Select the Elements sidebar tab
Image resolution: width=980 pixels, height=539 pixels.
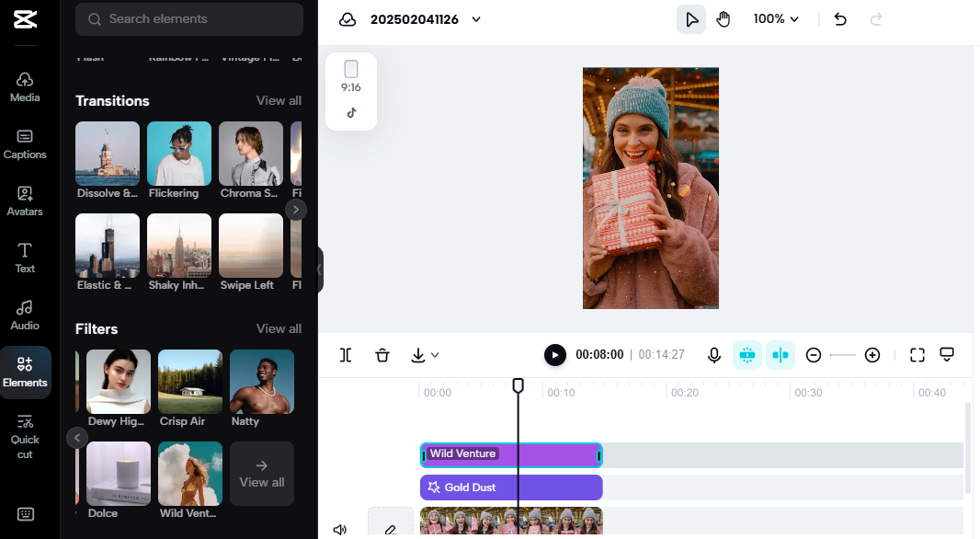25,372
